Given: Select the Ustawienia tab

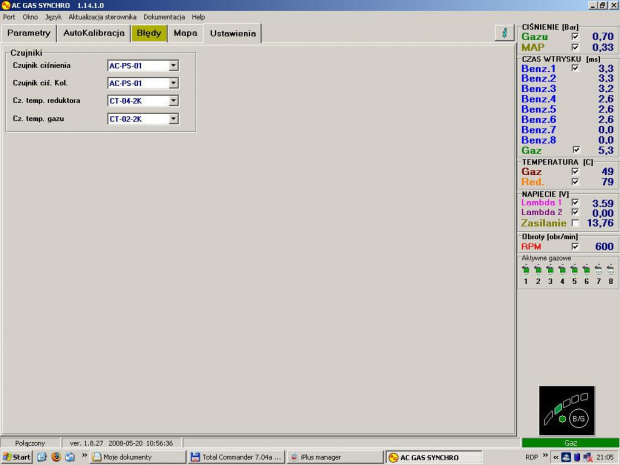Looking at the screenshot, I should (233, 33).
